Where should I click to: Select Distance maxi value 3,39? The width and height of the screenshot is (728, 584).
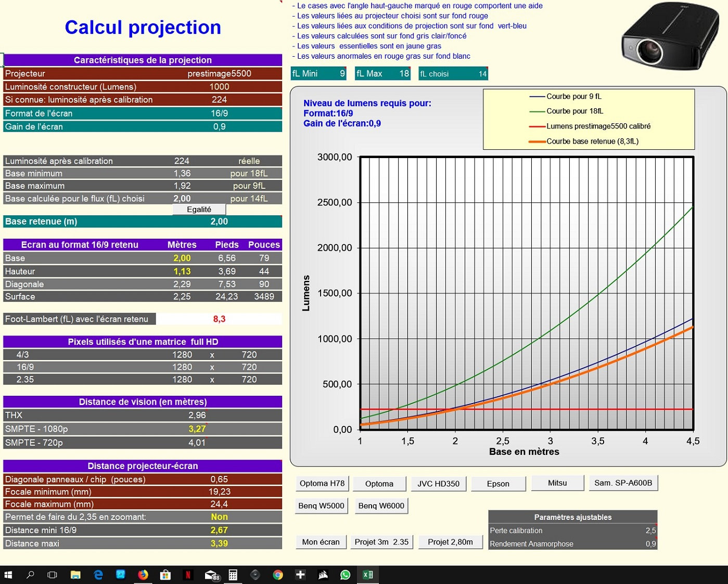219,543
